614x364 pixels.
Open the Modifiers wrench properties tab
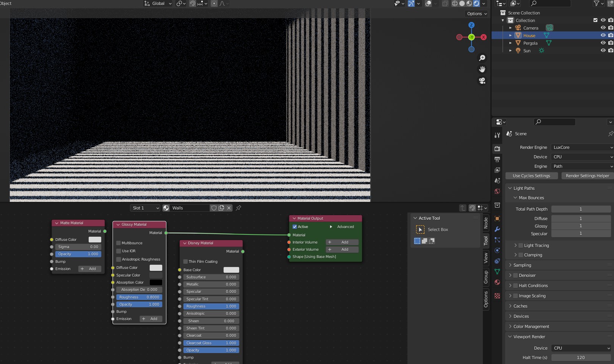[497, 229]
